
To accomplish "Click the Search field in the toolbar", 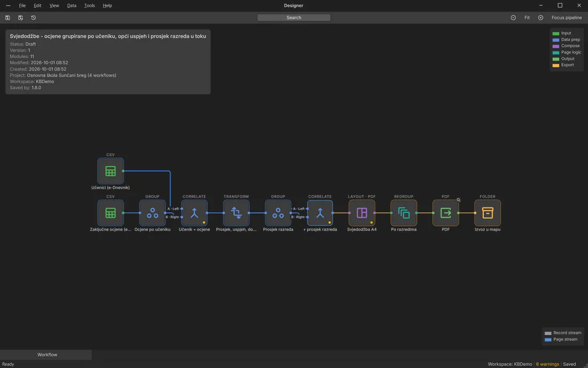I will (293, 18).
